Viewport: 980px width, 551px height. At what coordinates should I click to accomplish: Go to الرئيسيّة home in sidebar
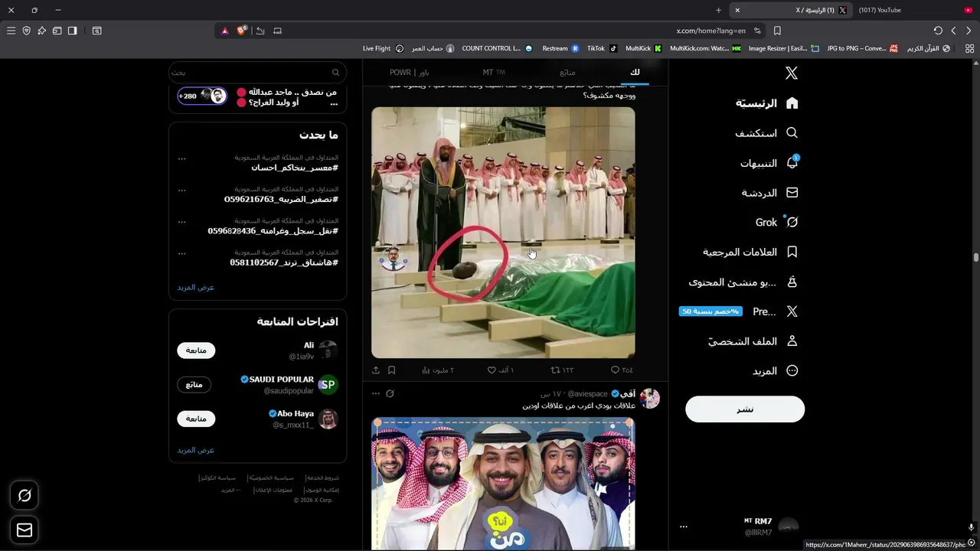pyautogui.click(x=767, y=103)
